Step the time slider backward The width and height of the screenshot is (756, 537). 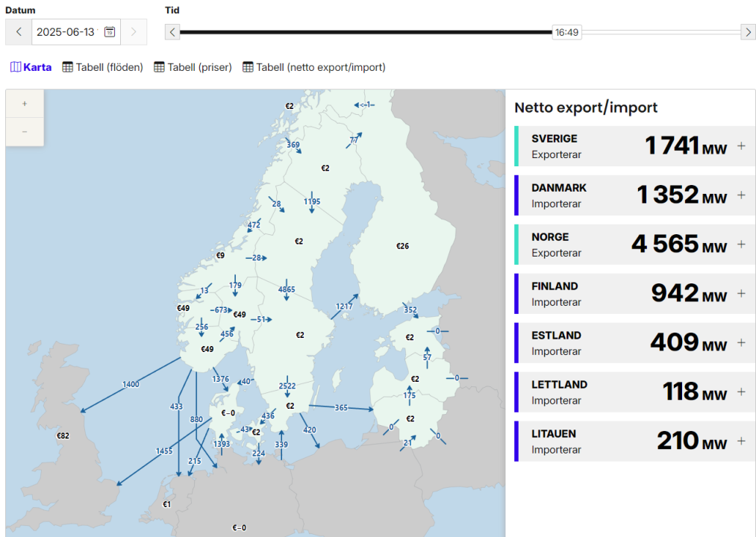172,32
